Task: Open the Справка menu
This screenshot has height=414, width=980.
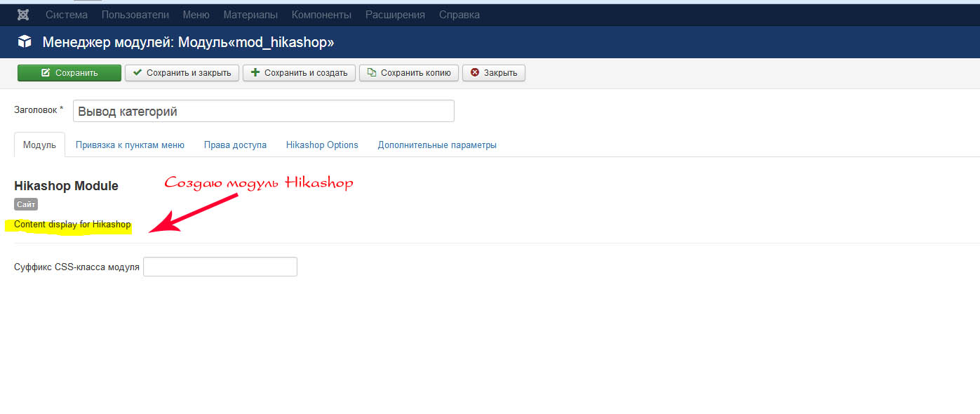Action: click(x=459, y=15)
